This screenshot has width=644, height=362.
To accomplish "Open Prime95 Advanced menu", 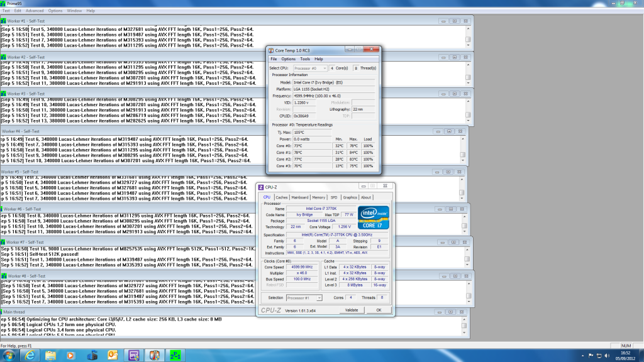I will [x=35, y=11].
